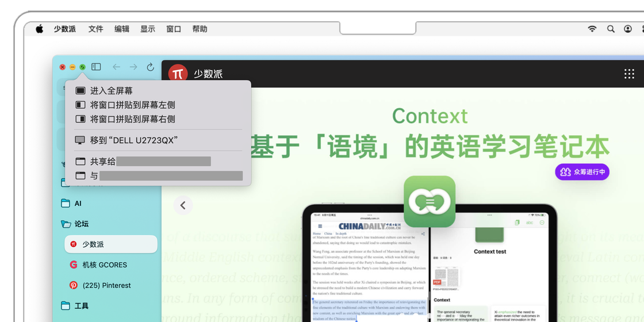Go back with the left arrow

click(116, 67)
